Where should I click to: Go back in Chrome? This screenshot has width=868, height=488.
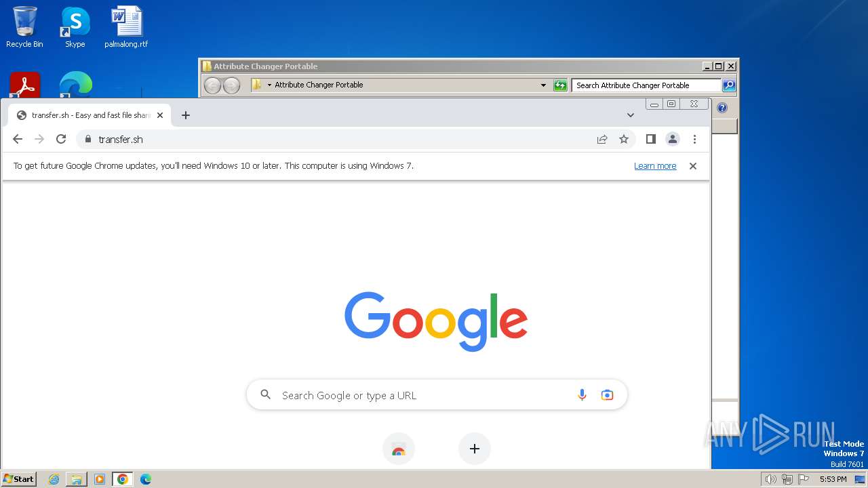click(18, 139)
